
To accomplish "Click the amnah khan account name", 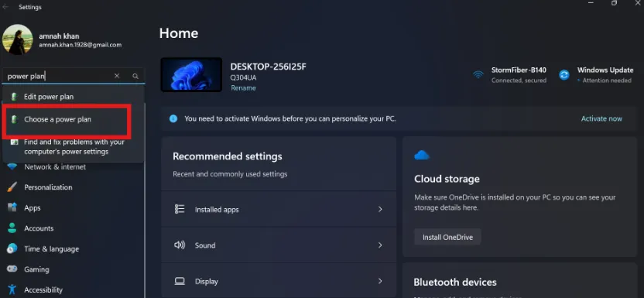I will pos(59,36).
